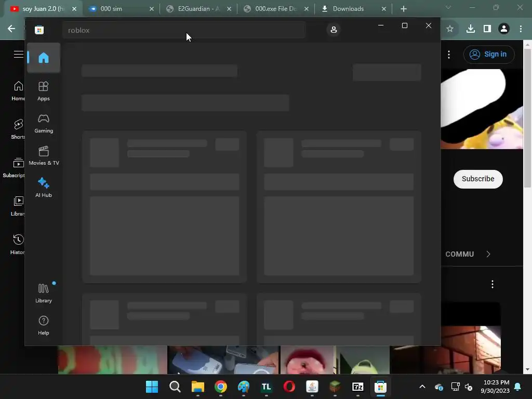Open AI Hub in Microsoft Store

[44, 188]
